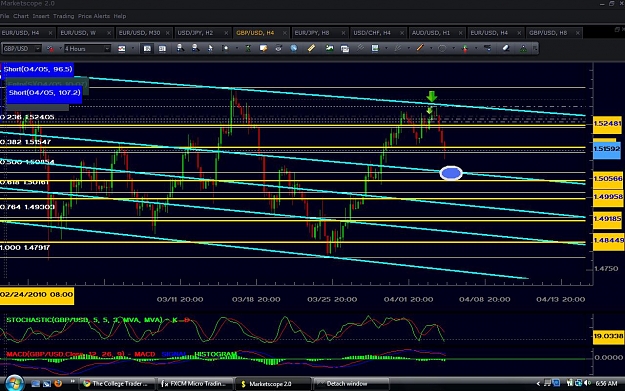Open the 4 Hours timeframe dropdown
Screen dimensions: 625x391
click(x=107, y=49)
